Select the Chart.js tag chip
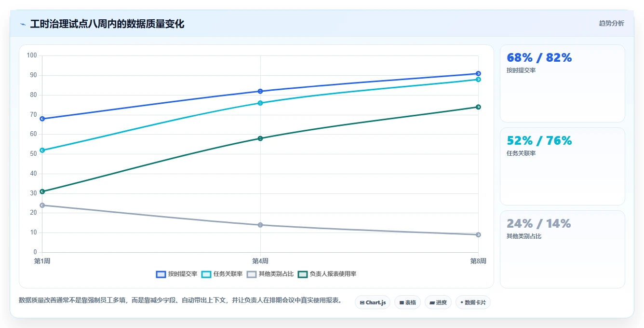Viewport: 644px width, 328px height. pyautogui.click(x=373, y=302)
